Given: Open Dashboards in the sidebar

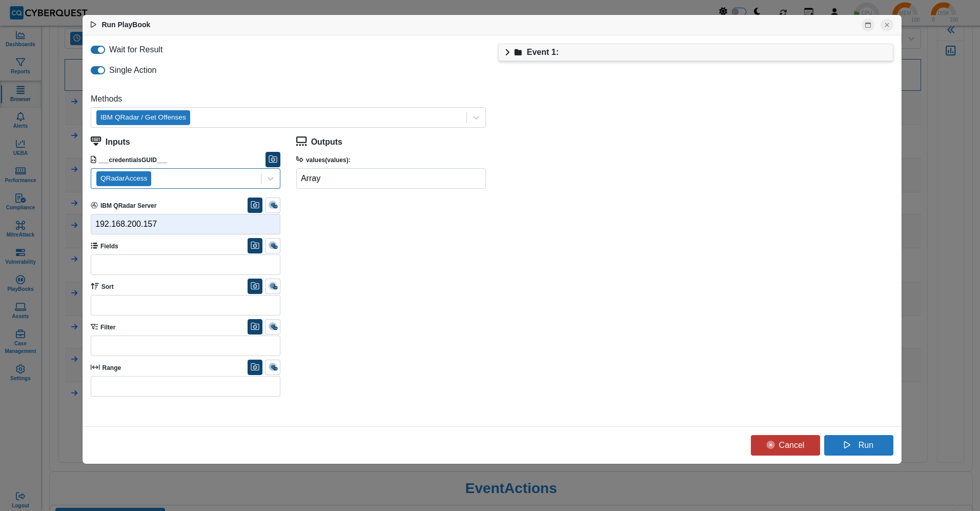Looking at the screenshot, I should tap(21, 39).
